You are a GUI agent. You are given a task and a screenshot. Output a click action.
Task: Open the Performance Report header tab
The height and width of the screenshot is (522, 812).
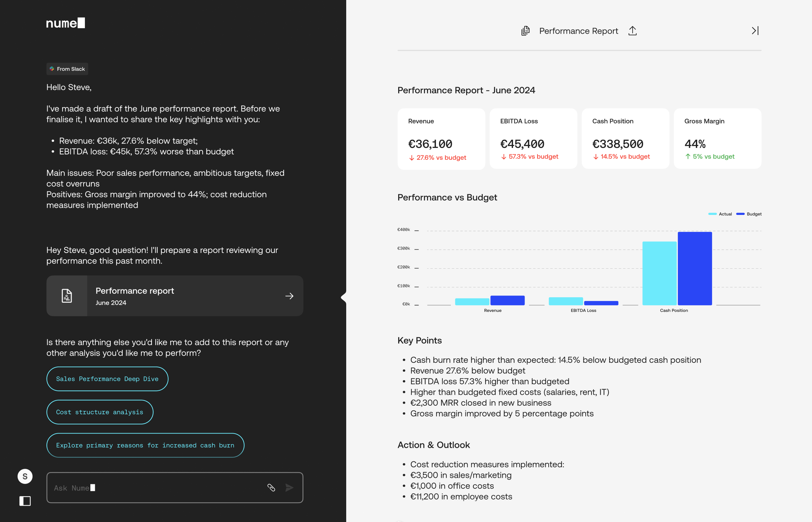click(x=578, y=31)
